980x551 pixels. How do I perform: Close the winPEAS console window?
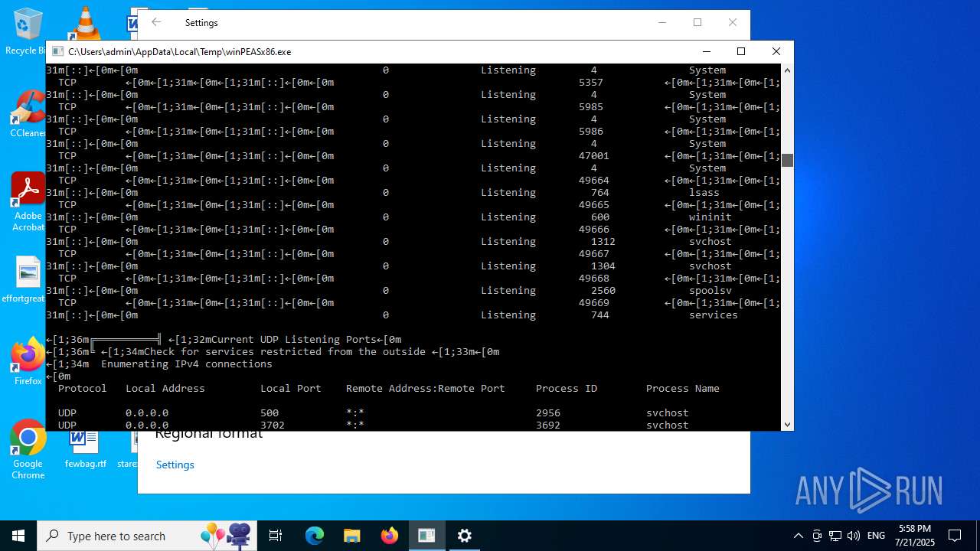[776, 51]
